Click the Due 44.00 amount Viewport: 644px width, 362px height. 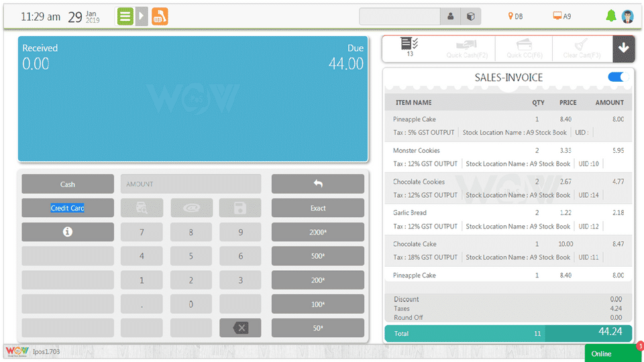pos(346,64)
